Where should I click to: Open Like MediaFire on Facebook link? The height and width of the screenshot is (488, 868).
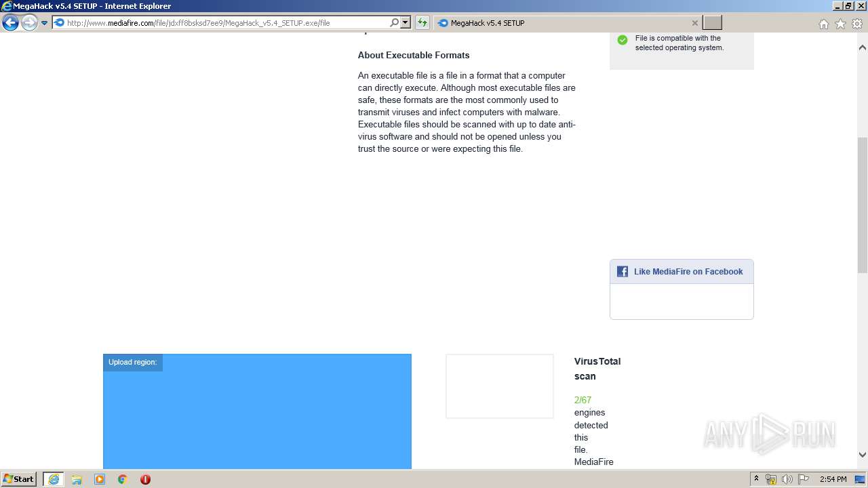[x=688, y=272]
